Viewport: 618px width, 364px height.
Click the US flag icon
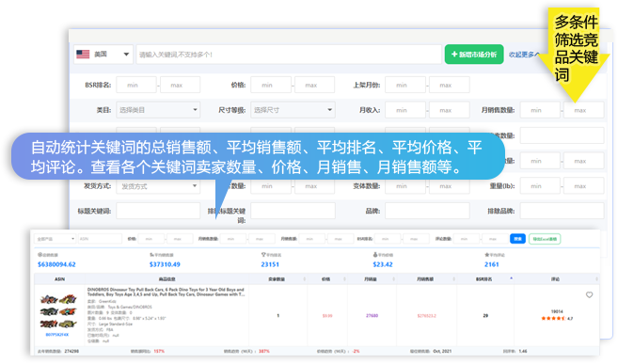coord(83,54)
